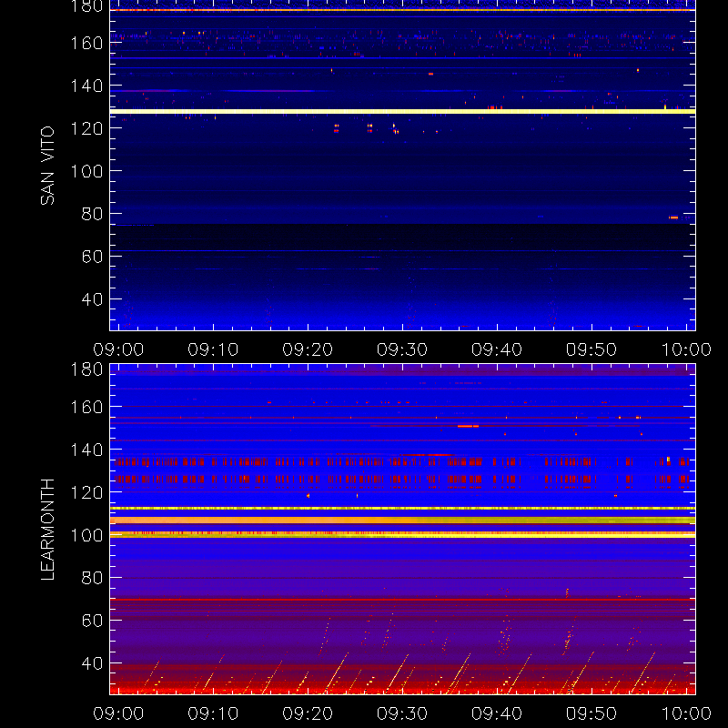Select the 160 frequency label on San Vito plot
Image resolution: width=728 pixels, height=728 pixels.
(x=86, y=43)
